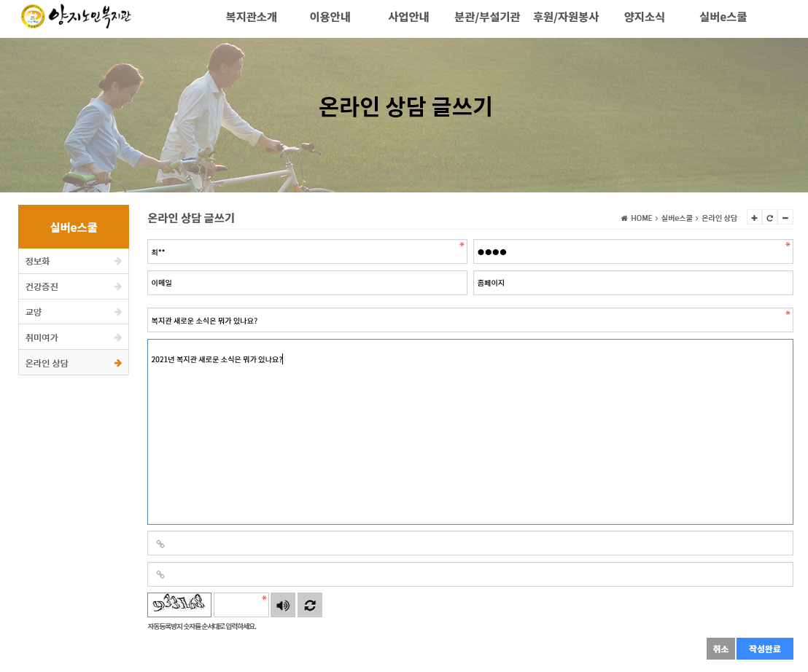The image size is (808, 672).
Task: Click the 양지노인복지관 logo
Action: pyautogui.click(x=76, y=16)
